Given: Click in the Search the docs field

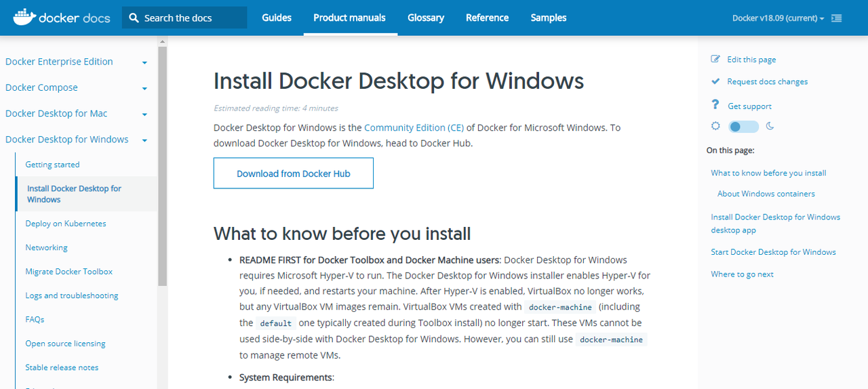Looking at the screenshot, I should click(x=184, y=18).
